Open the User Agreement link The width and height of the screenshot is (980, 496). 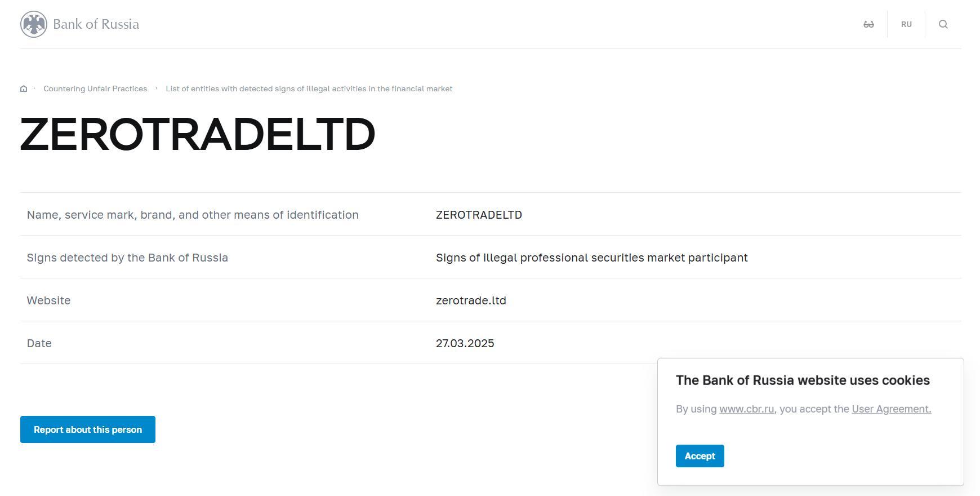(x=891, y=409)
